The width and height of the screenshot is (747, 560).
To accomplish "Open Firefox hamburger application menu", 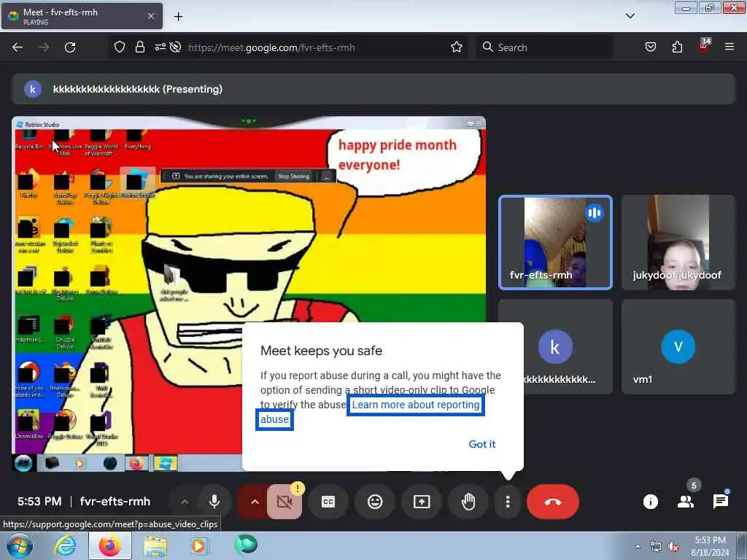I will tap(729, 47).
